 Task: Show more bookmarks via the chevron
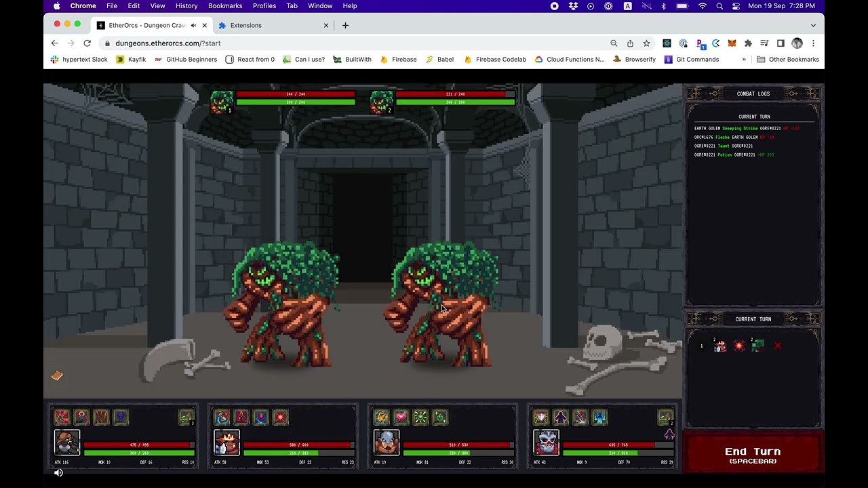click(744, 60)
